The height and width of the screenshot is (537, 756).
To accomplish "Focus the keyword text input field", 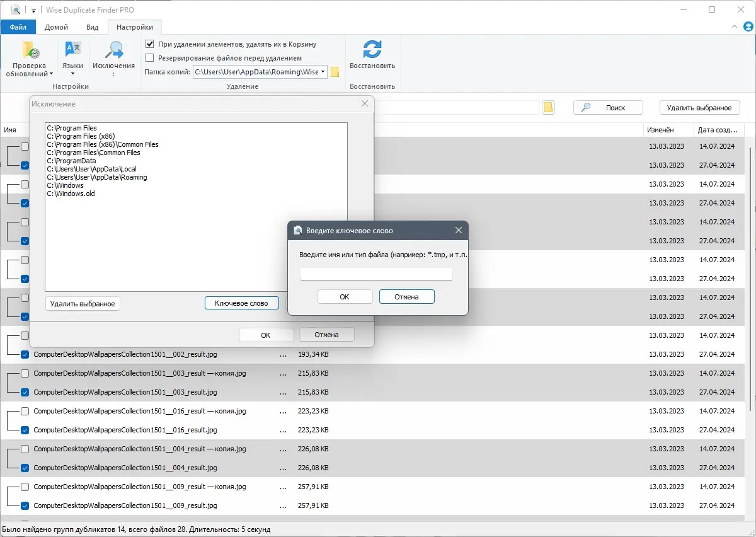I will 376,274.
